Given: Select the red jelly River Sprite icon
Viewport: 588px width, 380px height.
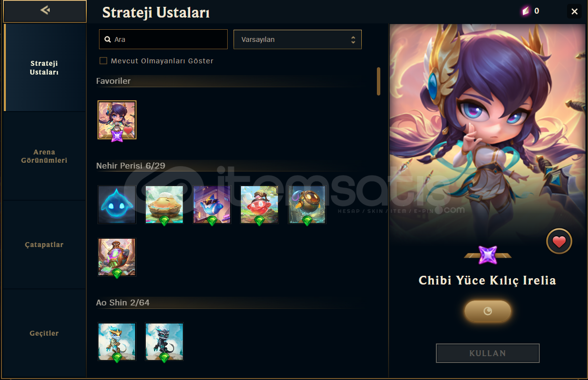Looking at the screenshot, I should tap(259, 205).
